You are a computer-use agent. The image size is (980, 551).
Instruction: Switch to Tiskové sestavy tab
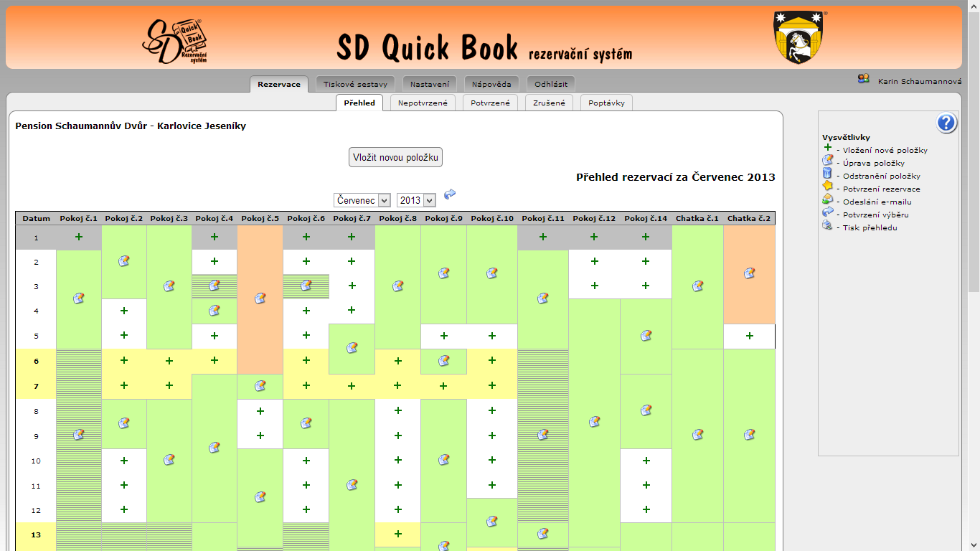355,84
